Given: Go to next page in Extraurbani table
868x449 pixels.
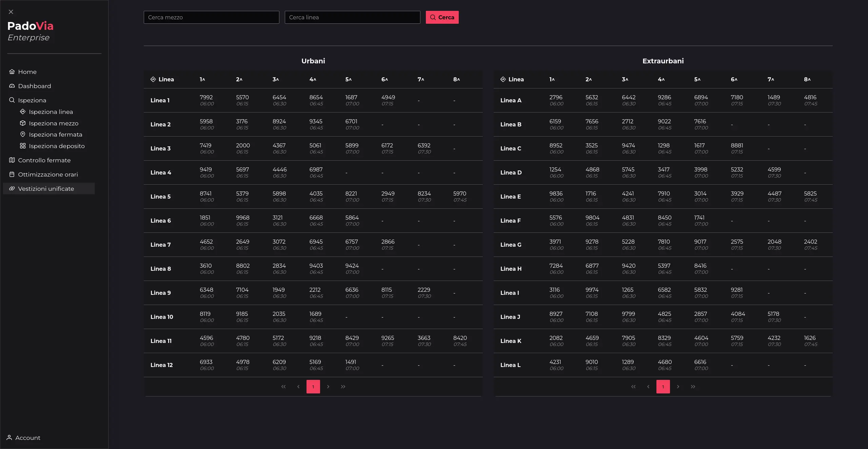Looking at the screenshot, I should 678,387.
